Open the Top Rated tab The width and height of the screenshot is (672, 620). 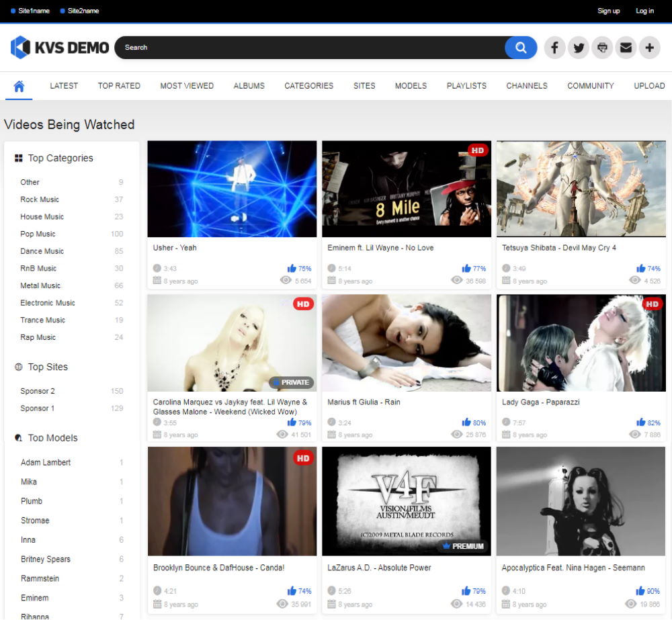coord(119,86)
